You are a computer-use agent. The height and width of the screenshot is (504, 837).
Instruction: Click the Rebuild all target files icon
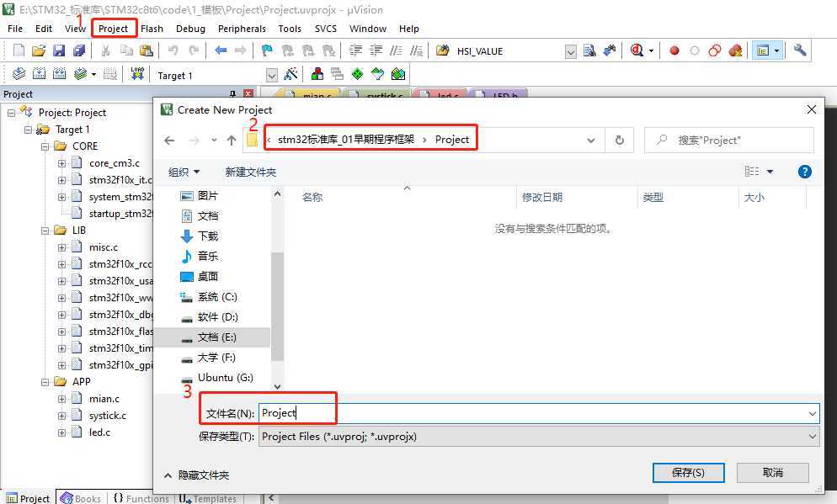(x=59, y=74)
